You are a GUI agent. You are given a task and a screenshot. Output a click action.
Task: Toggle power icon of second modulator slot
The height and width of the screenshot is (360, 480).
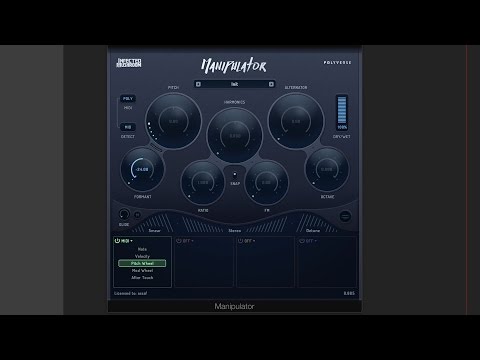[x=179, y=241]
